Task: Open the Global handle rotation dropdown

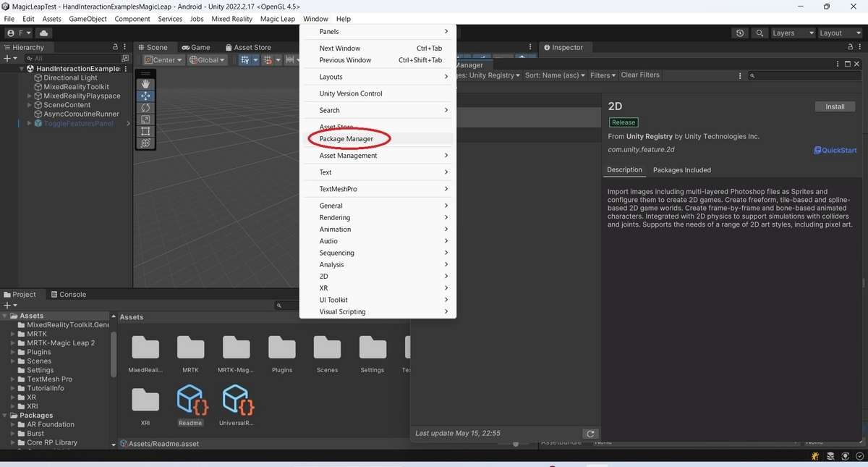Action: point(208,60)
